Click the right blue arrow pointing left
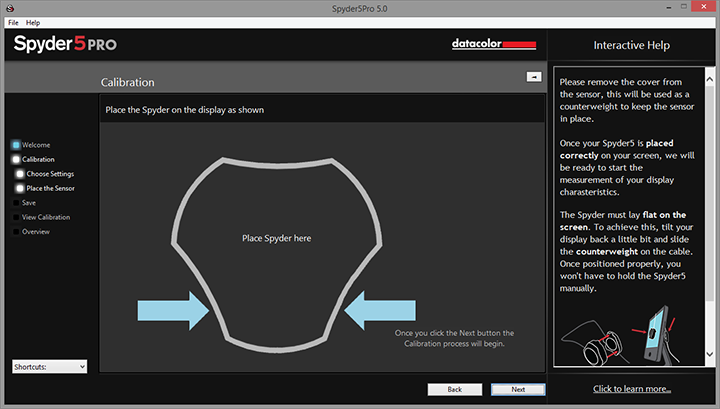This screenshot has width=720, height=409. 382,309
